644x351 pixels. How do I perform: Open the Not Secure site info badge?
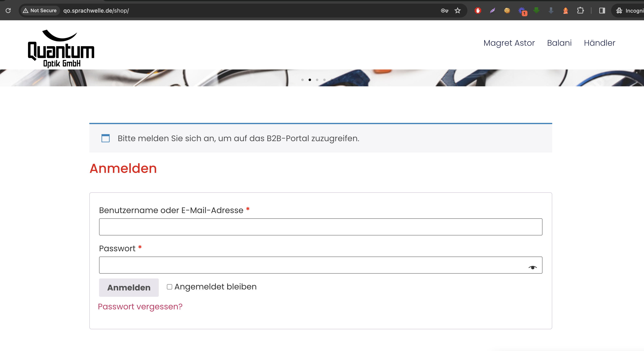(40, 11)
